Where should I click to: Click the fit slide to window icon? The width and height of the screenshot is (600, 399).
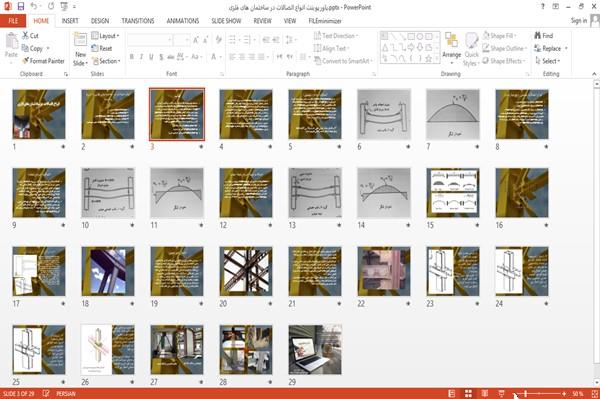594,393
